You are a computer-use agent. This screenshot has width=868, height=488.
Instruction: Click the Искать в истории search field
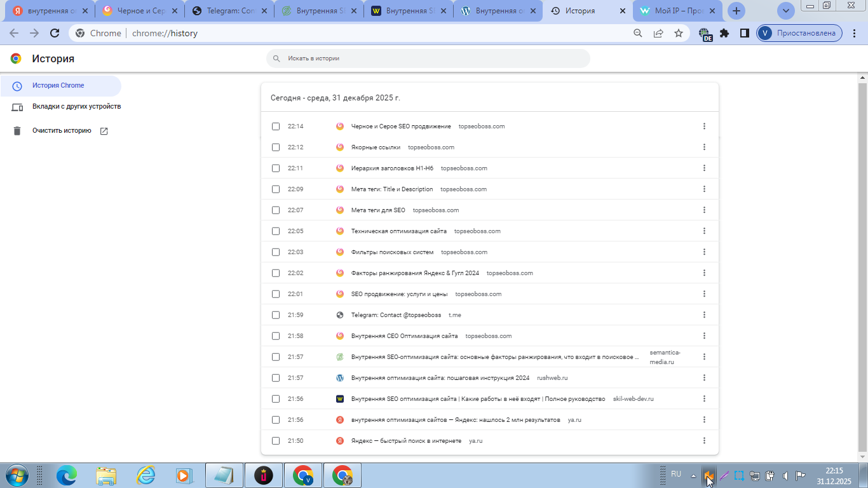(x=428, y=58)
